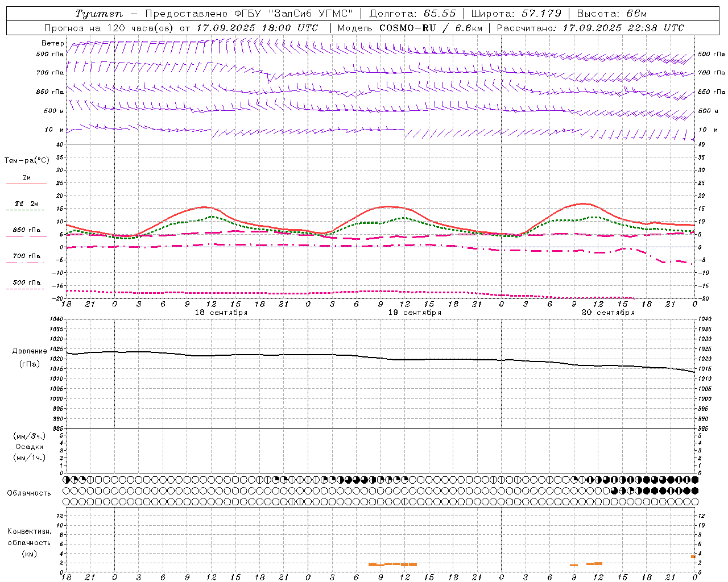Click the 'Высота: 66м' elevation value

click(x=612, y=14)
